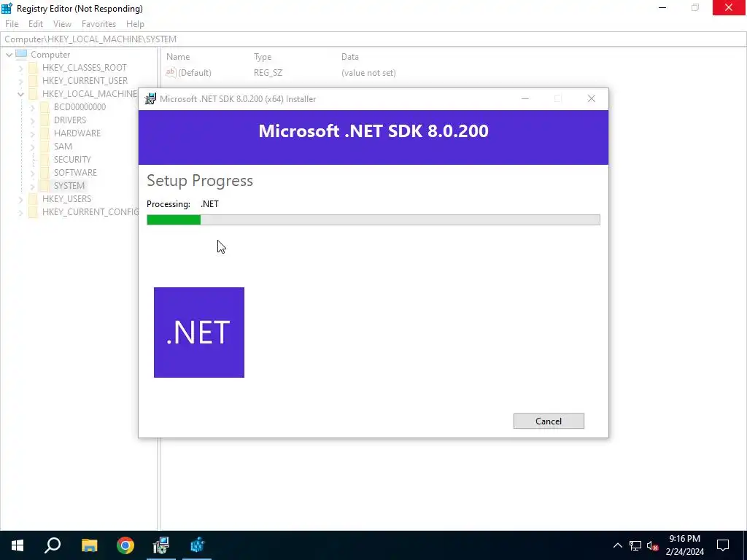The image size is (747, 560).
Task: Open the View menu in Registry Editor
Action: coord(62,24)
